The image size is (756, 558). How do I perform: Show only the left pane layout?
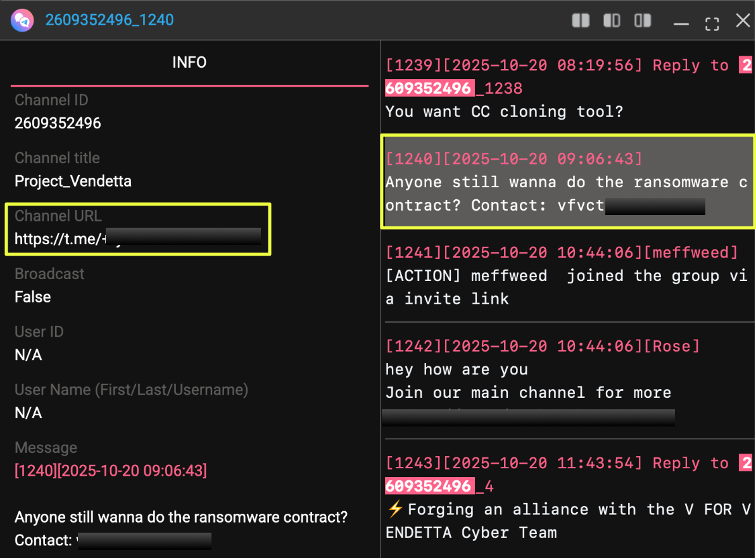click(x=612, y=21)
